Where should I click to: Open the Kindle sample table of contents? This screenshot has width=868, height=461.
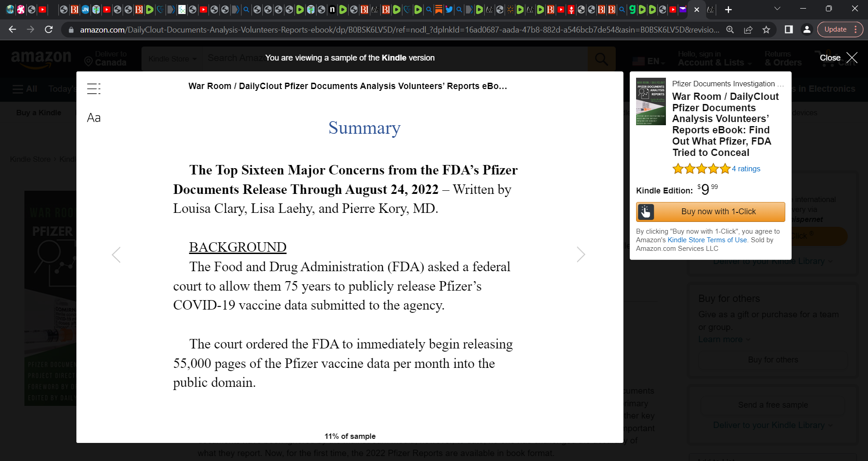94,89
